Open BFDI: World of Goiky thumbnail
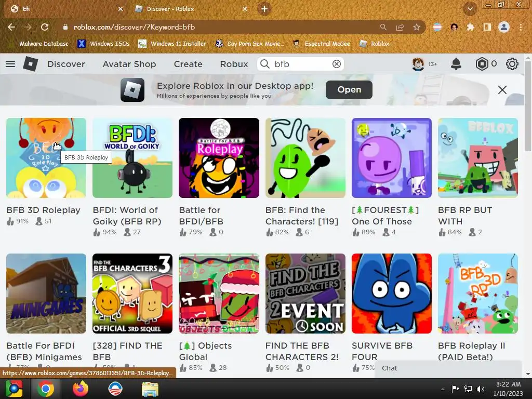 132,158
